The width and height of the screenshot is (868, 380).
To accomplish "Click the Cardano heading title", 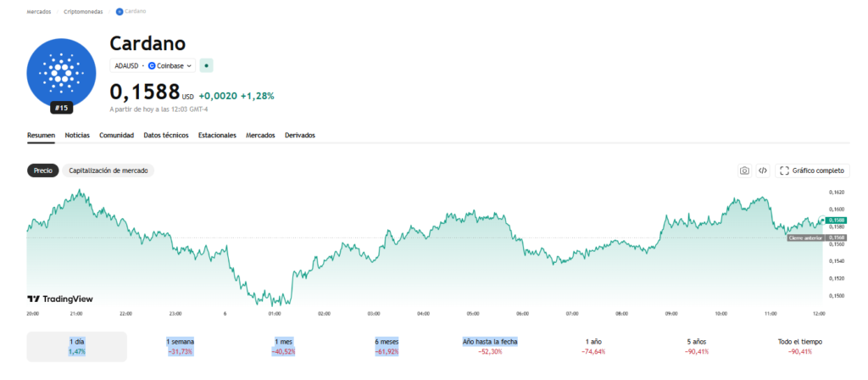I will pos(147,43).
